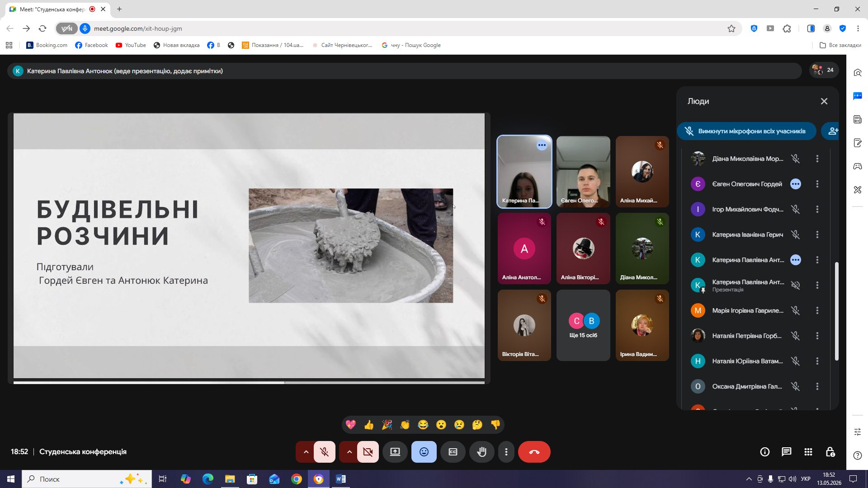Open YouTube bookmark link
Screen dimensions: 868x488
(131, 45)
